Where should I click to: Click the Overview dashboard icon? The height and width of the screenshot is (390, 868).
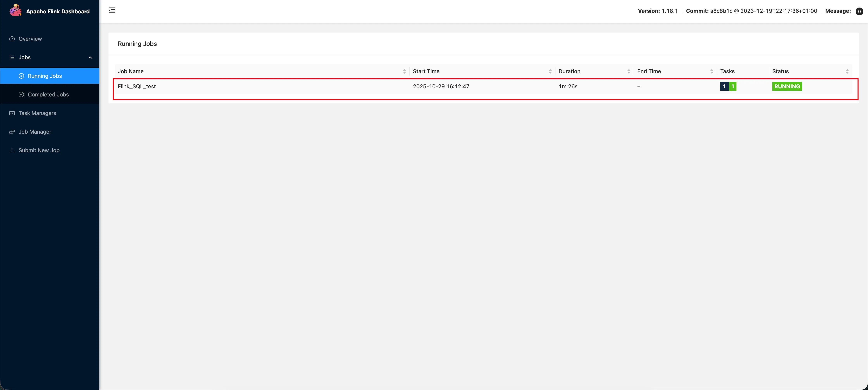pyautogui.click(x=12, y=39)
